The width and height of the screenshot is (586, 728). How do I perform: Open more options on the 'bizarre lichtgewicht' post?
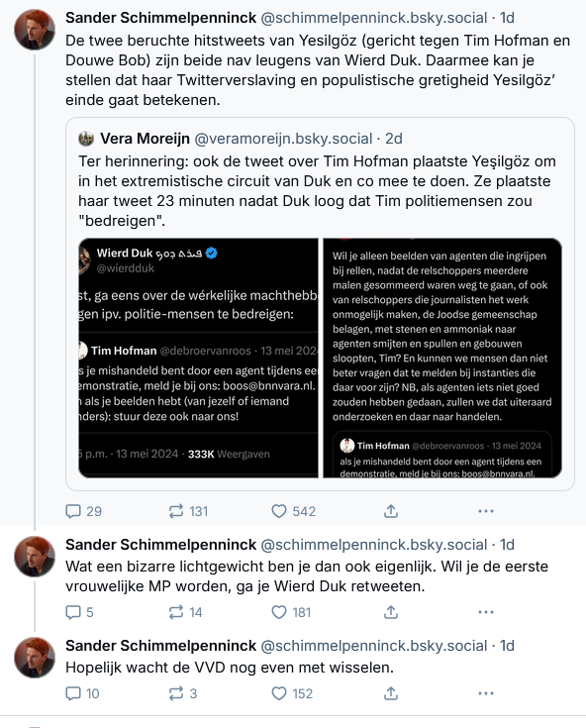pyautogui.click(x=486, y=612)
